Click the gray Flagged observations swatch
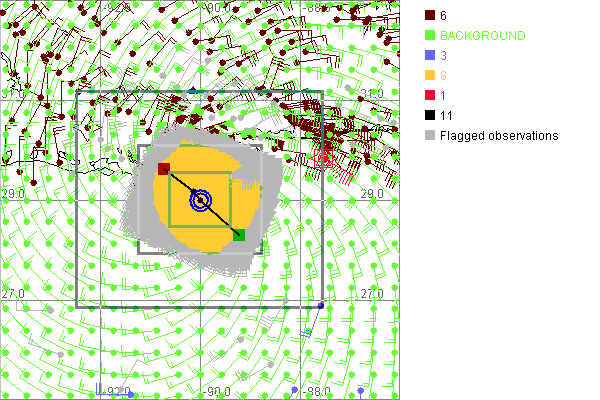This screenshot has height=400, width=600. pos(430,135)
